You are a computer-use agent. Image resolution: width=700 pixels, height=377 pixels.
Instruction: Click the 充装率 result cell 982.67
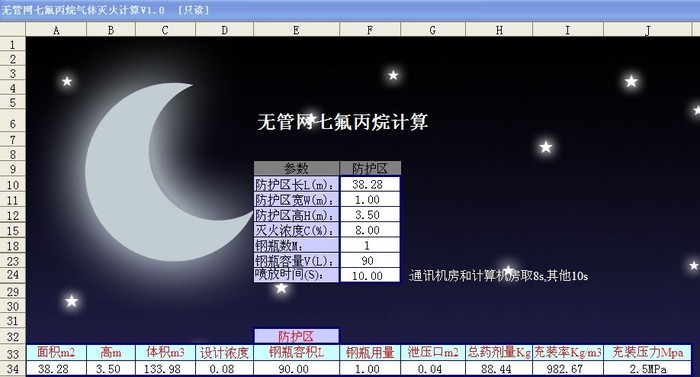568,369
